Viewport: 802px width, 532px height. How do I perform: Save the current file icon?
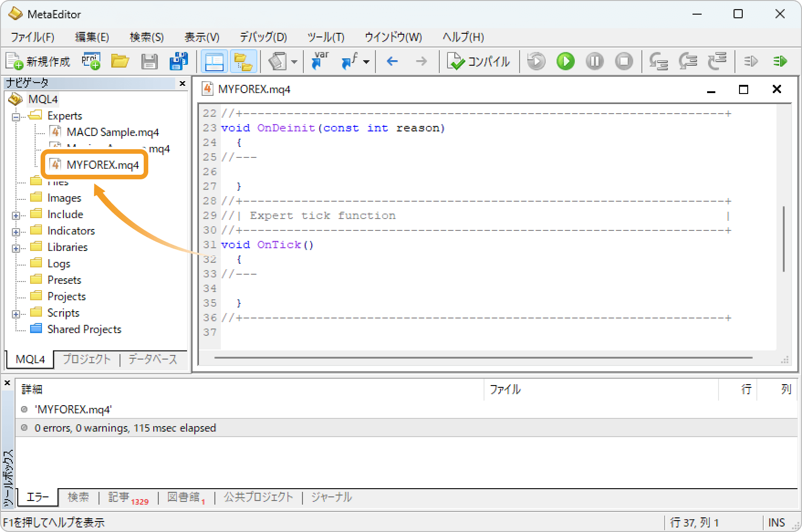[149, 61]
